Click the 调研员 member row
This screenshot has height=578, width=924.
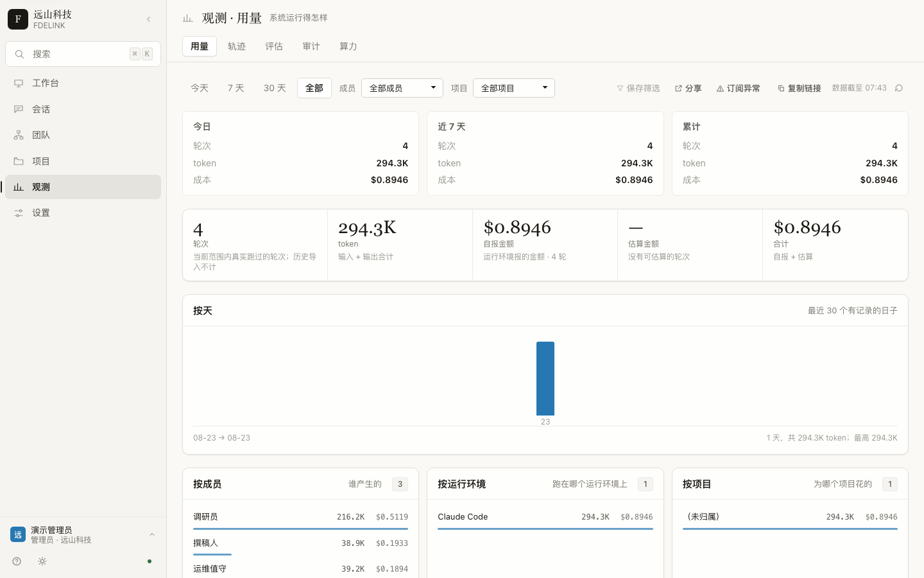tap(300, 519)
